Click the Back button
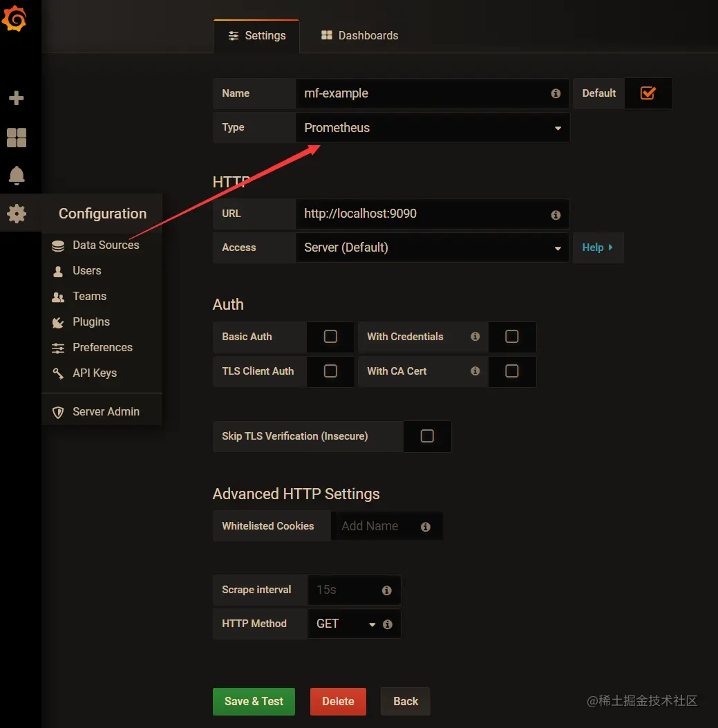 point(405,701)
